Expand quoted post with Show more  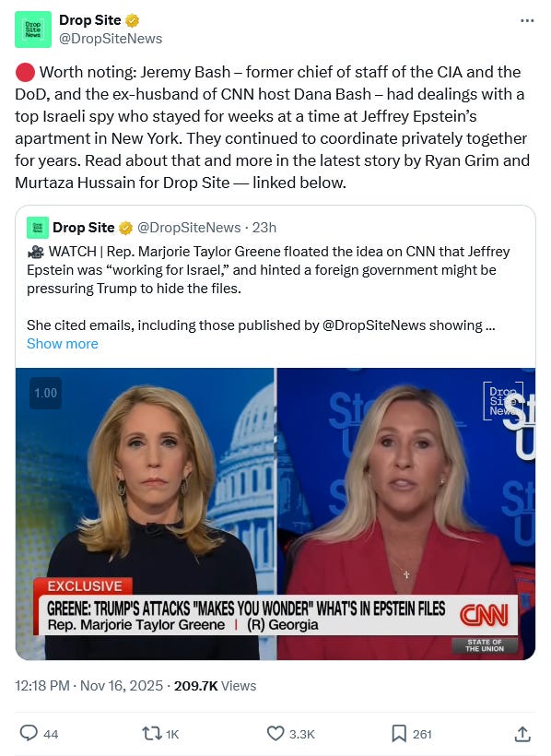62,344
